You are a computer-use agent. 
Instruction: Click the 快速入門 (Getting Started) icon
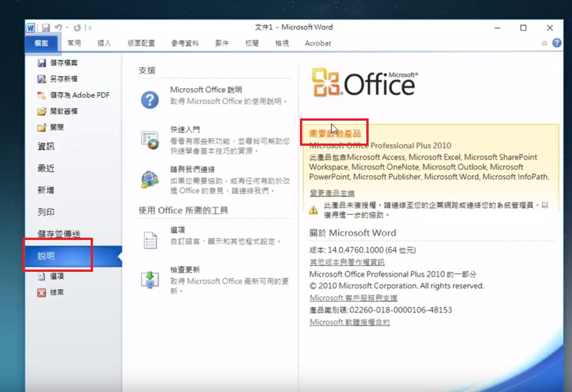coord(150,140)
